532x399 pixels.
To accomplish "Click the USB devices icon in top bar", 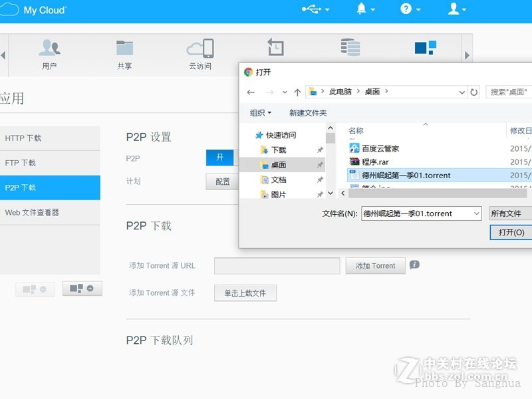I will coord(311,9).
